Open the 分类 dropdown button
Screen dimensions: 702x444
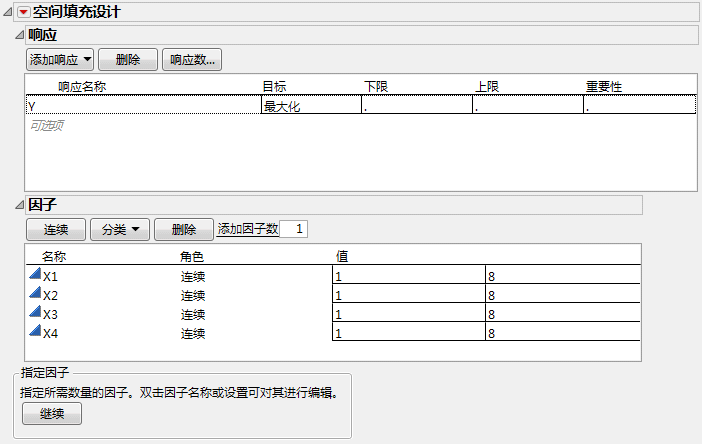coord(120,230)
